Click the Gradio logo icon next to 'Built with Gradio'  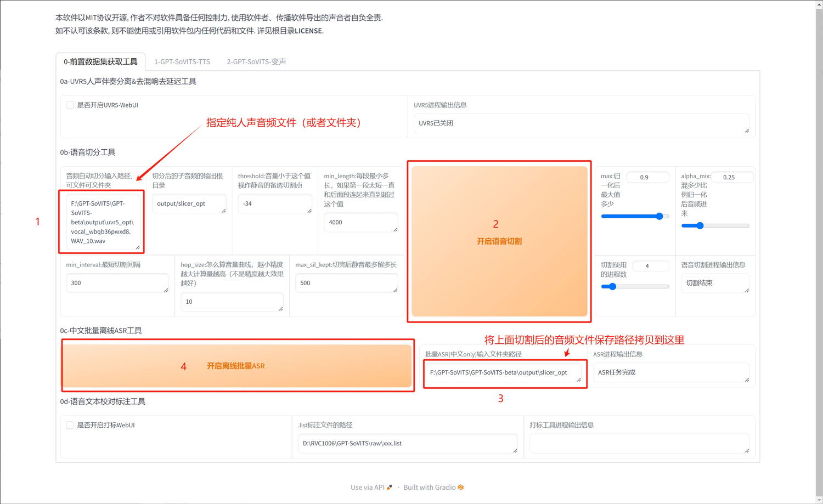460,487
